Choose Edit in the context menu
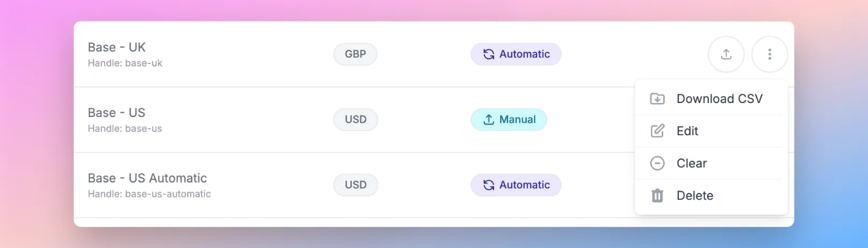 [x=711, y=131]
